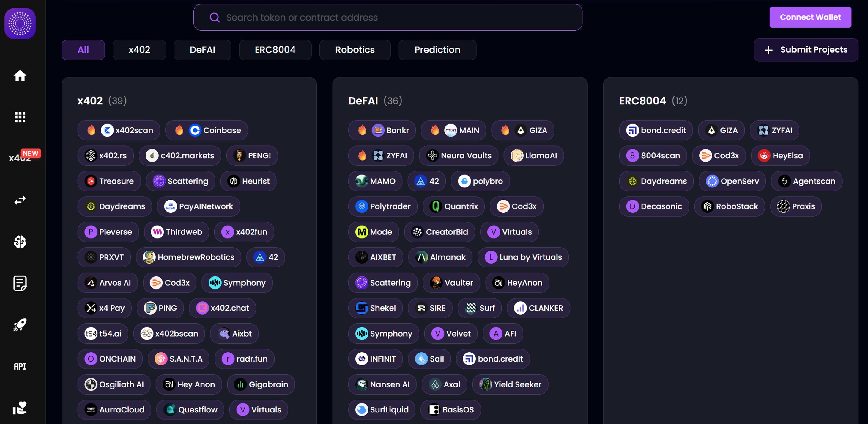Viewport: 868px width, 424px height.
Task: Click the hand-heart icon in the sidebar
Action: (x=20, y=408)
